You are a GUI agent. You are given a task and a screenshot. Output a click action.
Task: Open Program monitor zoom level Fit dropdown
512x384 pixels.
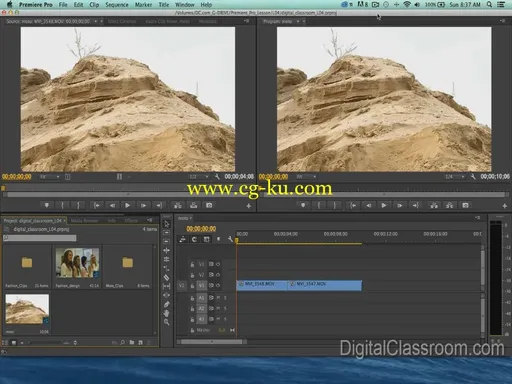click(x=306, y=177)
